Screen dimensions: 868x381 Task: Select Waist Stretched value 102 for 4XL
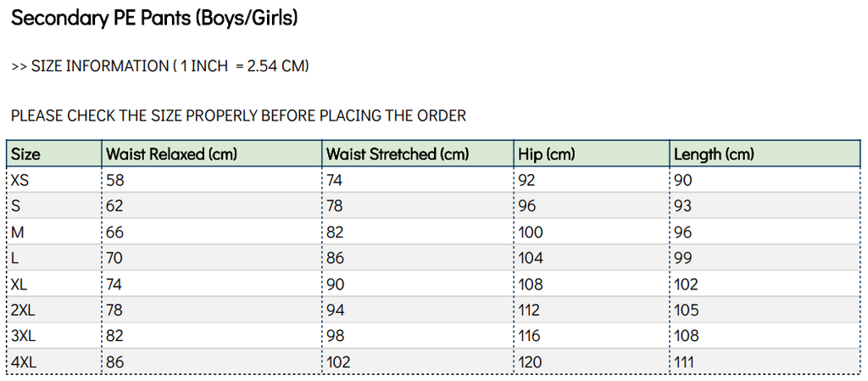pos(339,362)
